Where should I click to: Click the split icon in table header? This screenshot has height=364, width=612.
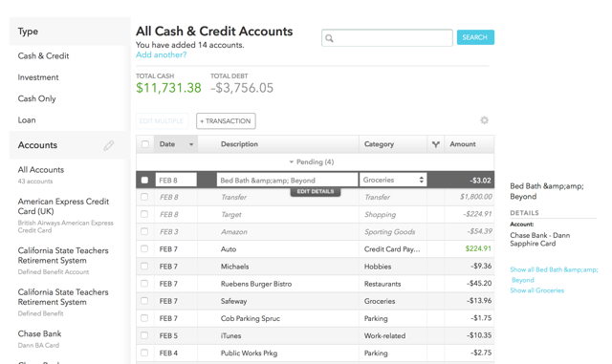coord(436,144)
